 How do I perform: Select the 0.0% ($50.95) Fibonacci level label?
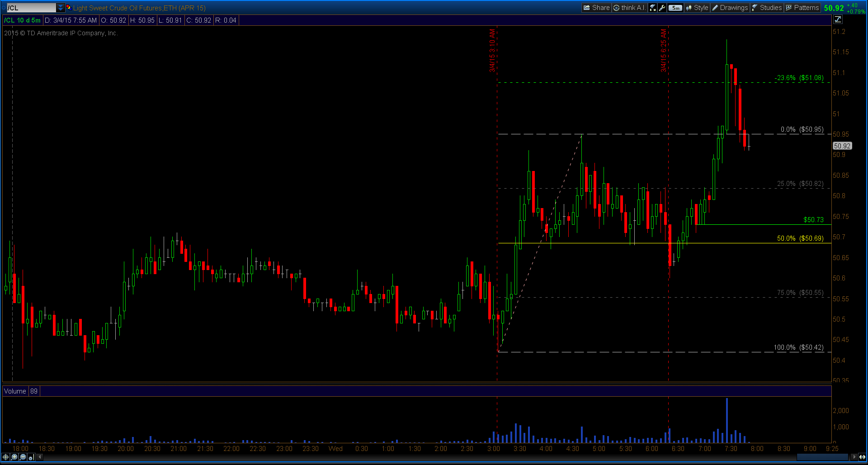802,129
